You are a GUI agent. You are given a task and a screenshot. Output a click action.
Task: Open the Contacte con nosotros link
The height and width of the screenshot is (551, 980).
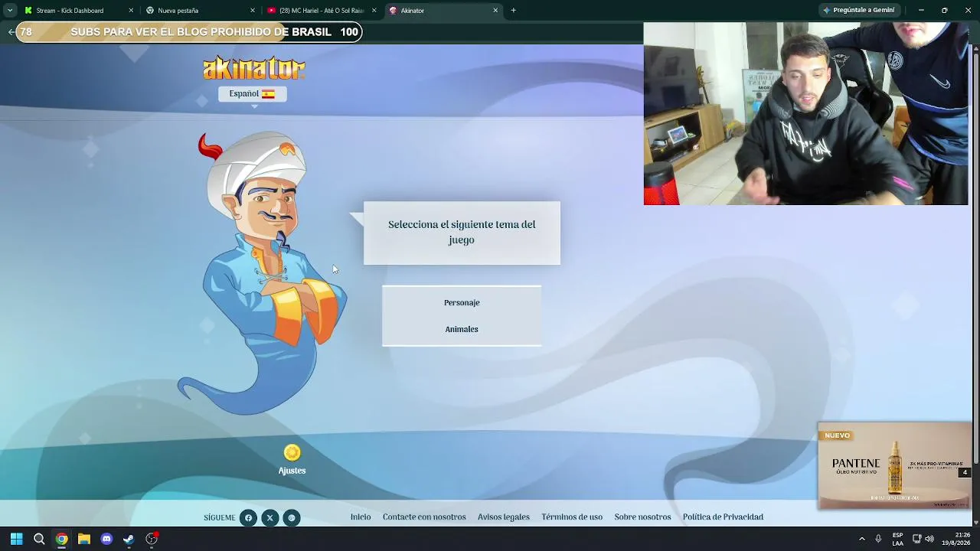424,517
